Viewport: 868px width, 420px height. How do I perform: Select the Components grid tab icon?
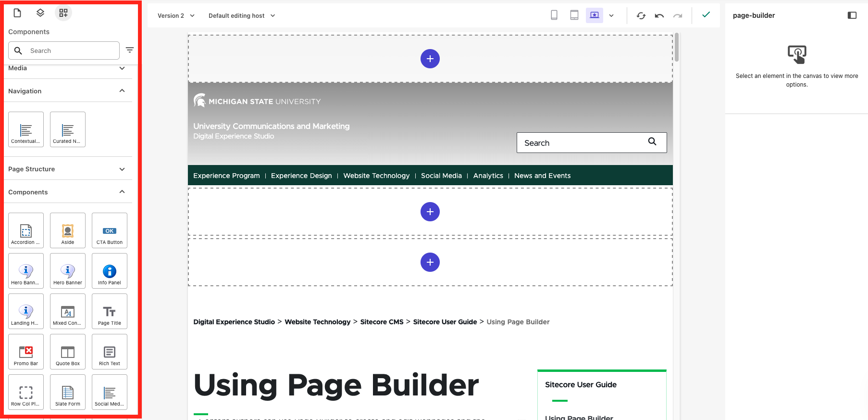63,13
